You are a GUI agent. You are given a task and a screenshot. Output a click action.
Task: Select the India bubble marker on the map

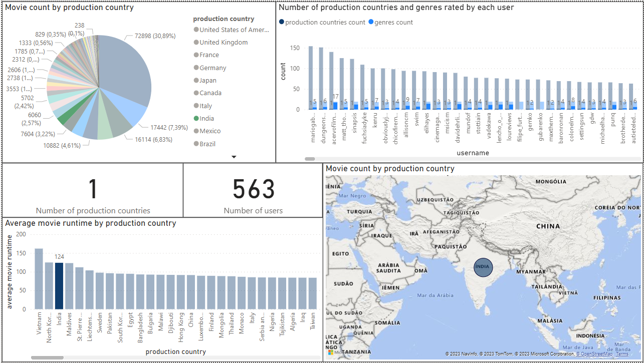pos(483,267)
